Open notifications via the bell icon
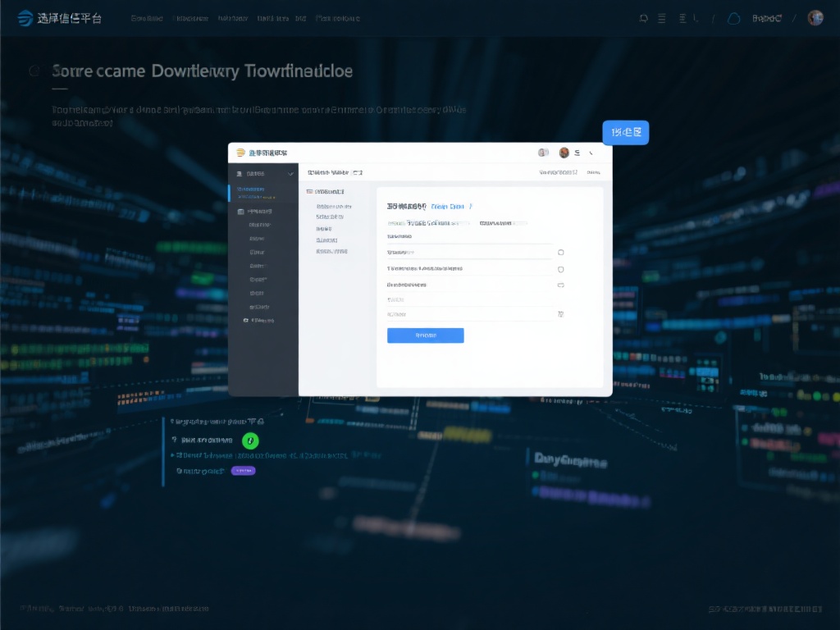Image resolution: width=840 pixels, height=630 pixels. tap(644, 18)
